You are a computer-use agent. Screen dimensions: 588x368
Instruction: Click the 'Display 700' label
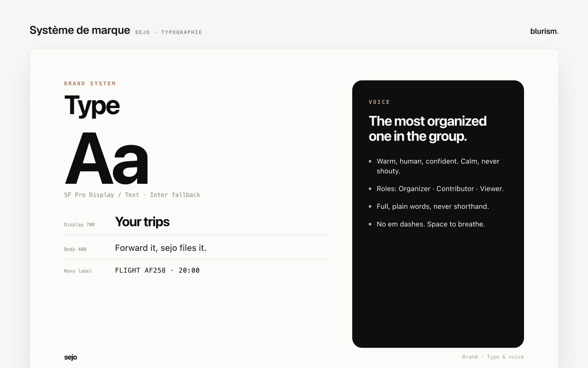click(79, 224)
